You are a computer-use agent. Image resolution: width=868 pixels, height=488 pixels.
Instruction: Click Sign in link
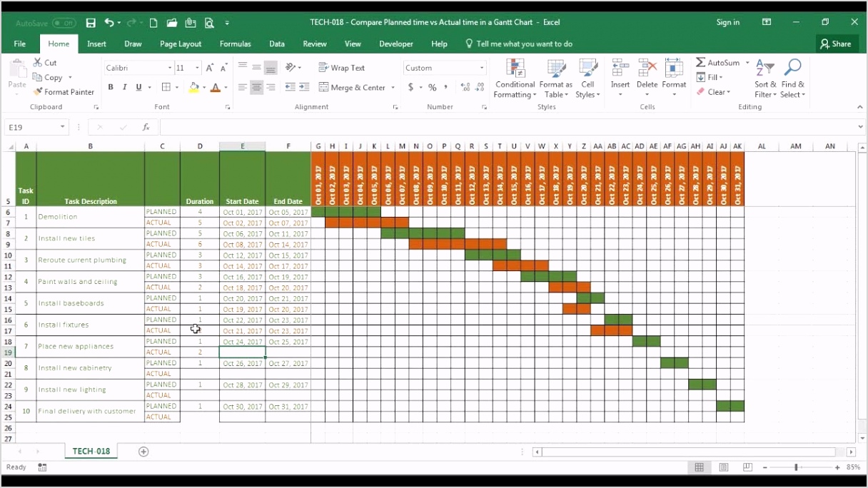click(727, 23)
